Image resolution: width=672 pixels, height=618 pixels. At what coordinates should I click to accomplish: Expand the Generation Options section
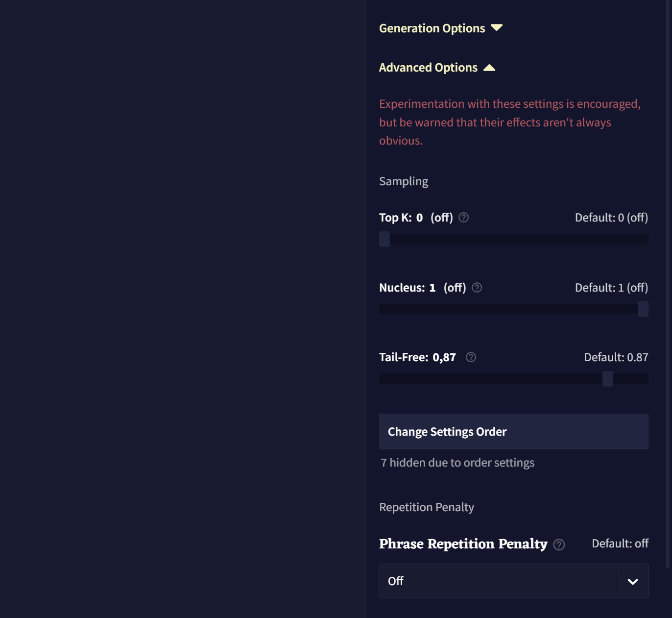tap(432, 28)
